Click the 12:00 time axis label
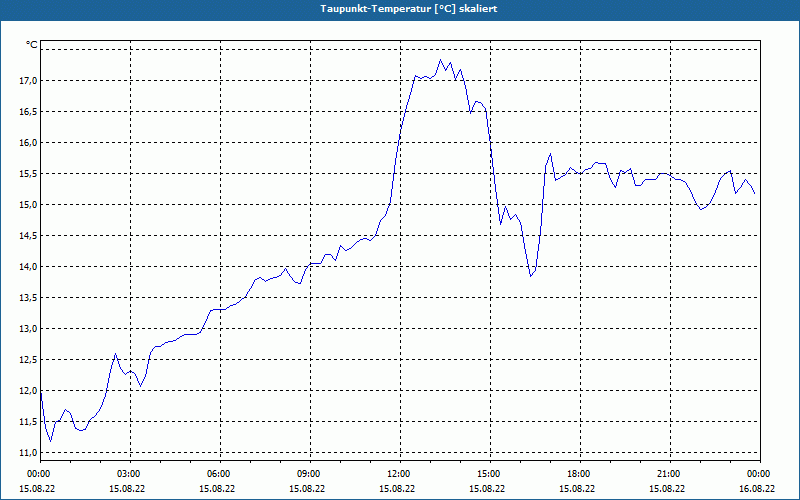Screen dimensions: 800x500 pos(400,473)
